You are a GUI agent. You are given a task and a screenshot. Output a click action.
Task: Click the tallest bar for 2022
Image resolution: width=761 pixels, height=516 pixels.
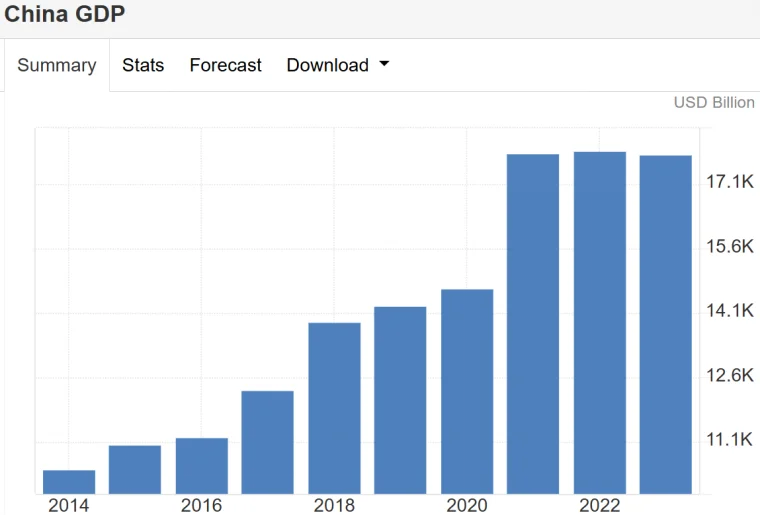click(x=599, y=322)
